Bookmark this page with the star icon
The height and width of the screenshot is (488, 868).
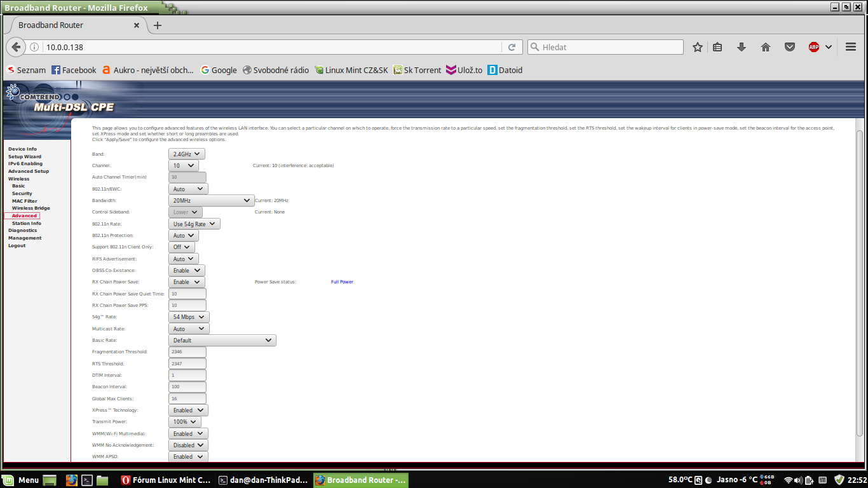698,47
